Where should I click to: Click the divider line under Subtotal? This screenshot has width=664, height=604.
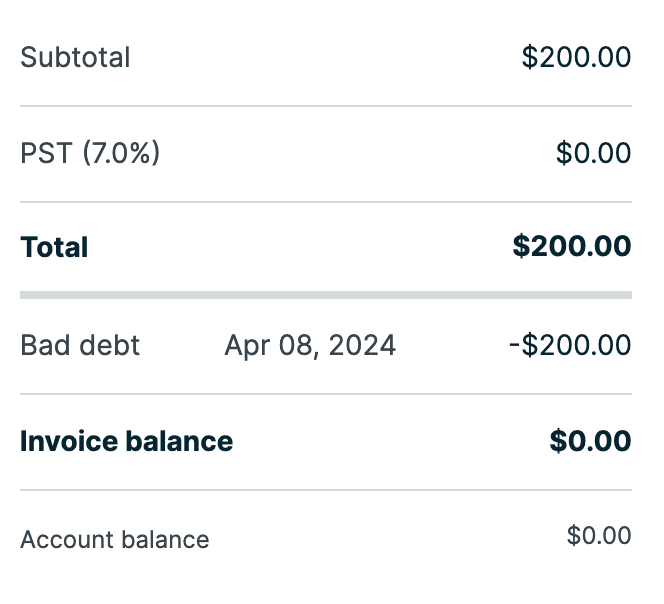[326, 106]
